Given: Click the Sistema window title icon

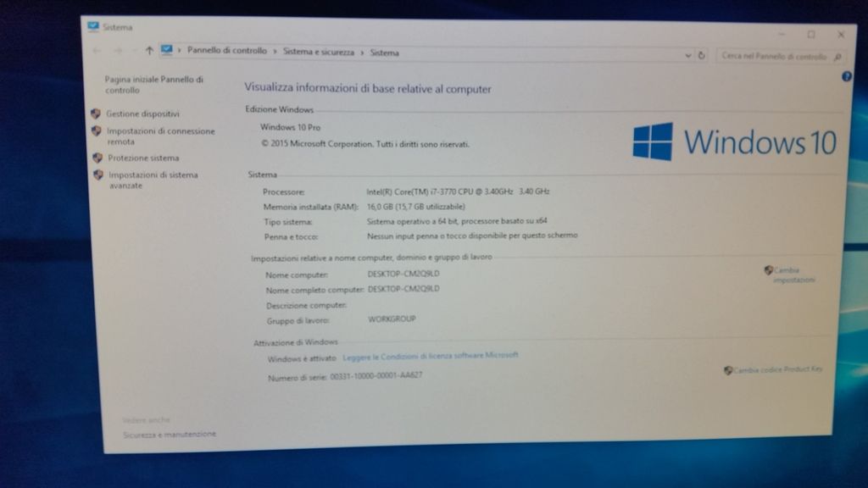Looking at the screenshot, I should (x=92, y=26).
